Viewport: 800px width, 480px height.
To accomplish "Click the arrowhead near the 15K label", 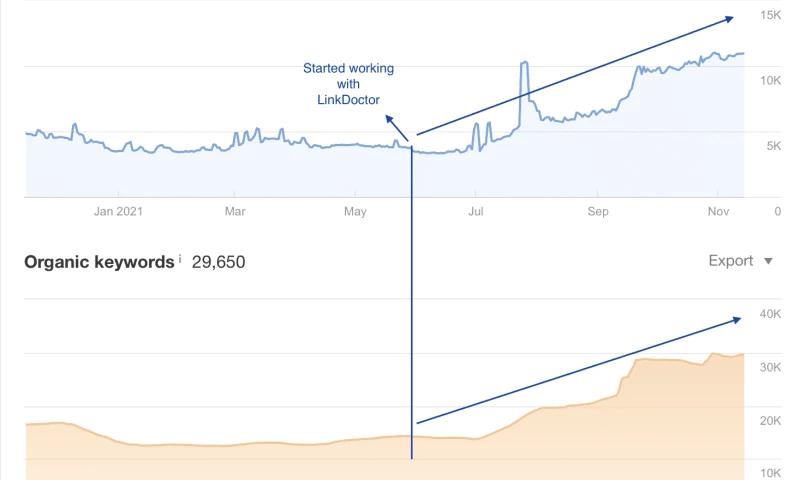I will point(730,19).
